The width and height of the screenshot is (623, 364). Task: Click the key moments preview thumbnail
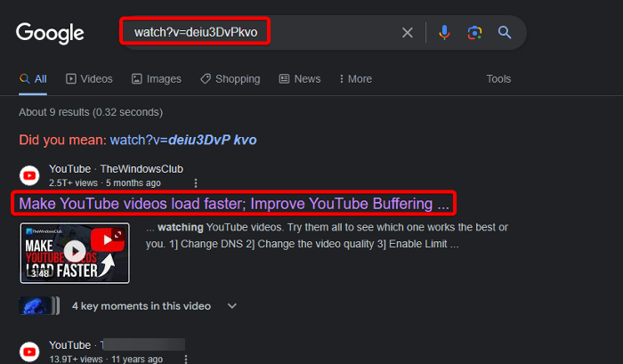pos(39,306)
